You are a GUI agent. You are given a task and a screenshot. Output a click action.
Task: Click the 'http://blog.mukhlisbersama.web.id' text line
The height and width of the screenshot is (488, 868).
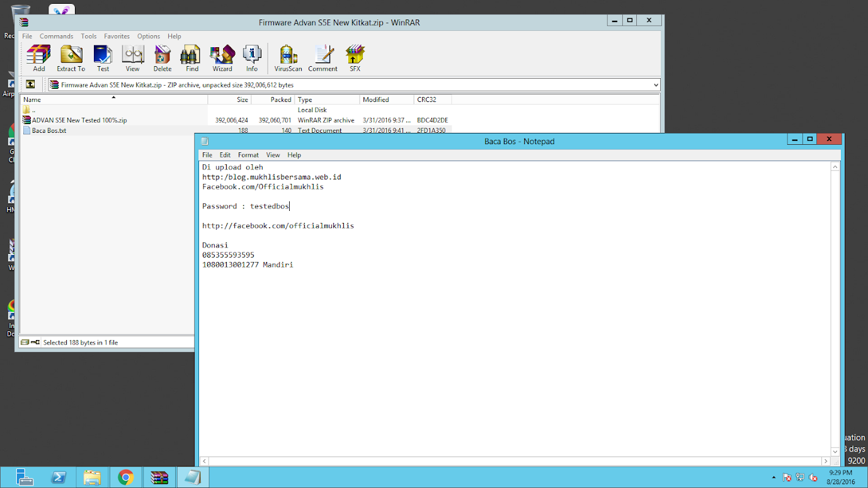(271, 177)
